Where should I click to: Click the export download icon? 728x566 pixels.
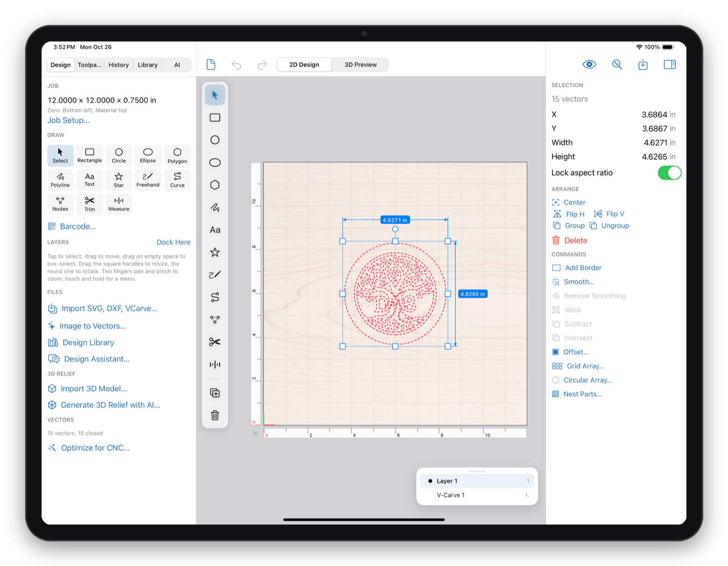[x=643, y=65]
